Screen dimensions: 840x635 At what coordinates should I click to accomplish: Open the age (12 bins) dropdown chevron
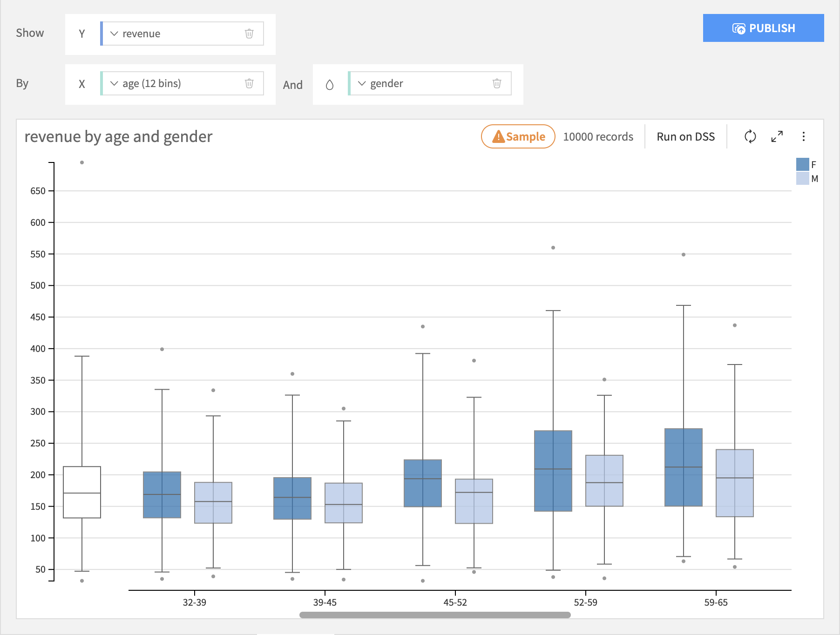tap(114, 83)
